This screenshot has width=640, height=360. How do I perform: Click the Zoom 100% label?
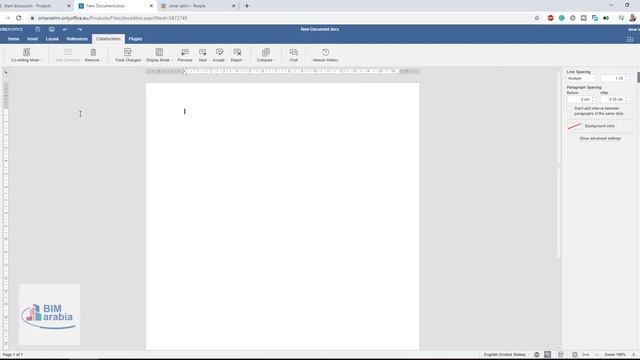pyautogui.click(x=615, y=355)
